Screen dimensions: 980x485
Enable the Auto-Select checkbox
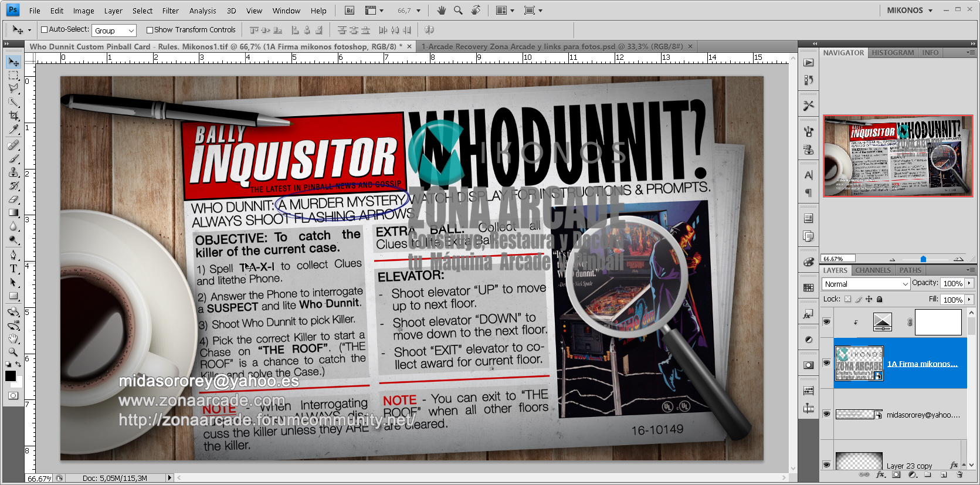click(44, 30)
